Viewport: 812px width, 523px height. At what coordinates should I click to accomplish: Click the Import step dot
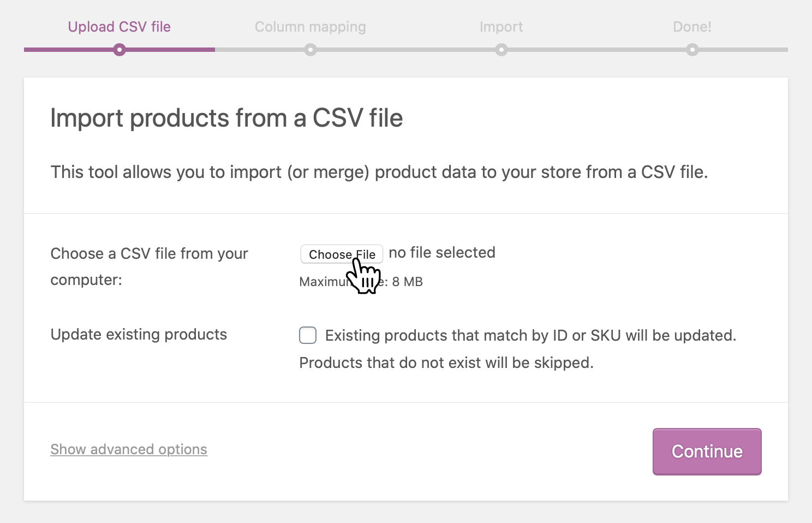click(501, 50)
